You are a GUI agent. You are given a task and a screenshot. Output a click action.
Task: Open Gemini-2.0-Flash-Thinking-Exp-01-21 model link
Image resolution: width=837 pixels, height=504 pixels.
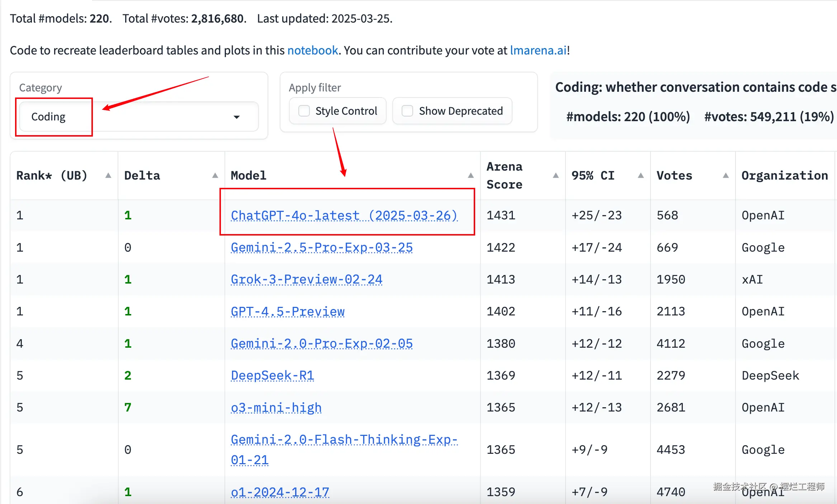point(344,450)
